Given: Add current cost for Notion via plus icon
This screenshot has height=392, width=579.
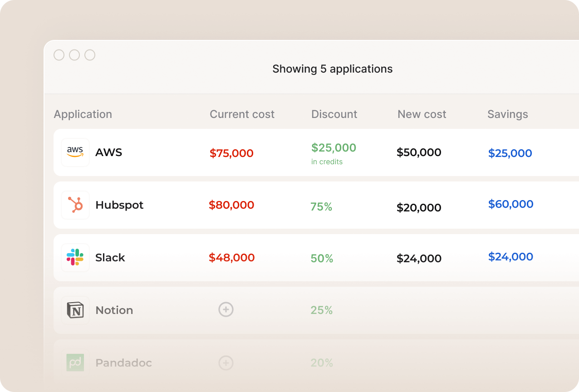Looking at the screenshot, I should (226, 310).
